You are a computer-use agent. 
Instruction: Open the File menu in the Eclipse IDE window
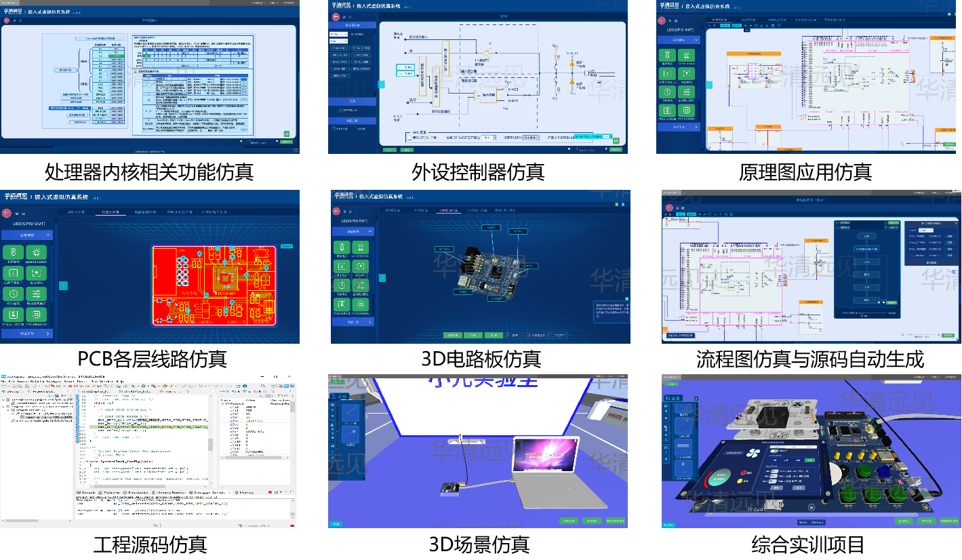coord(4,382)
